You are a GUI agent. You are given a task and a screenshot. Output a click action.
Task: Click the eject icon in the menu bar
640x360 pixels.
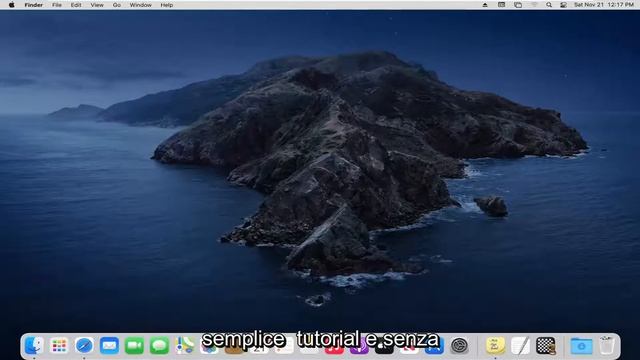pos(485,5)
